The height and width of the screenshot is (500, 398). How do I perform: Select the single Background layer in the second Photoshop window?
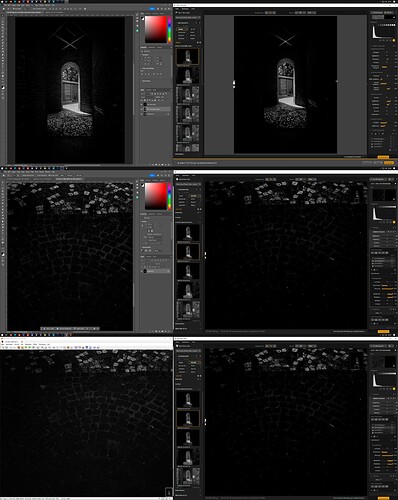[x=156, y=271]
